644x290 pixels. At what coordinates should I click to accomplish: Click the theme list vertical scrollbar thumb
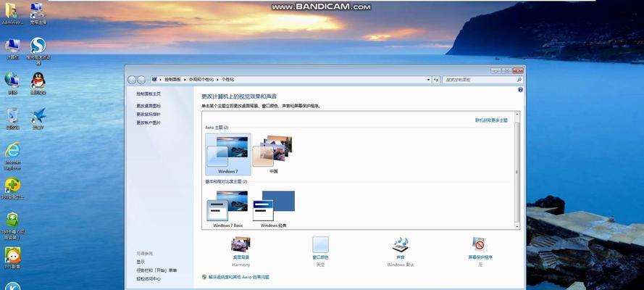517,172
